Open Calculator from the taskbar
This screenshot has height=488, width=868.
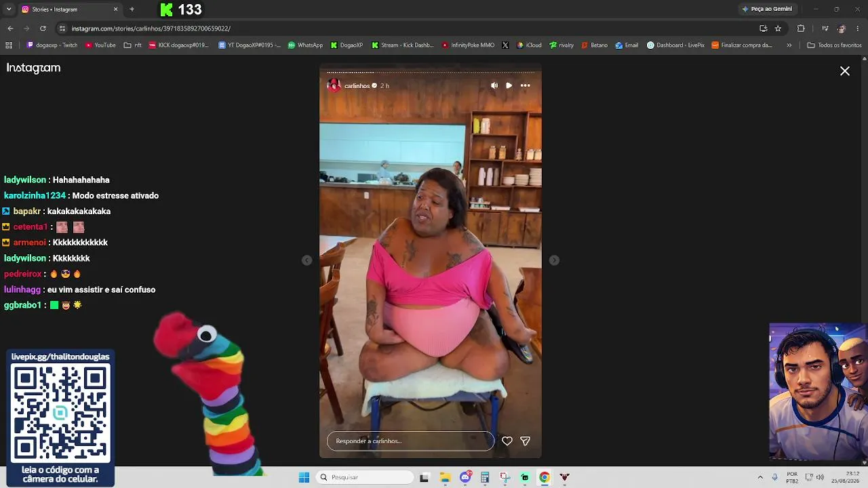tap(485, 477)
